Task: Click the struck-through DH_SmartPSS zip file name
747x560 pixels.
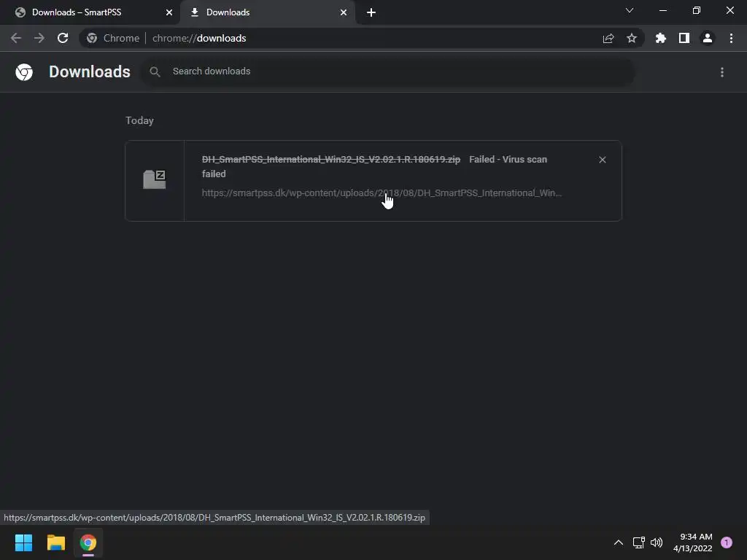Action: pyautogui.click(x=331, y=160)
